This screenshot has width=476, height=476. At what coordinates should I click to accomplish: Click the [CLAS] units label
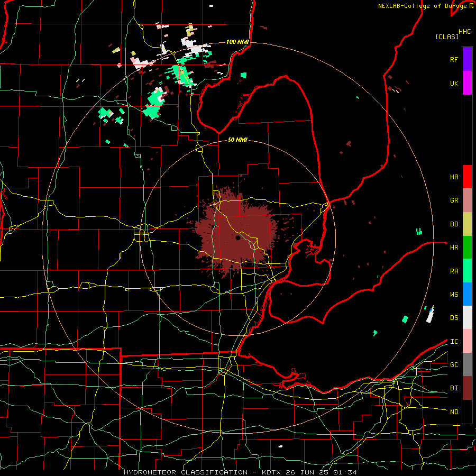tap(447, 36)
